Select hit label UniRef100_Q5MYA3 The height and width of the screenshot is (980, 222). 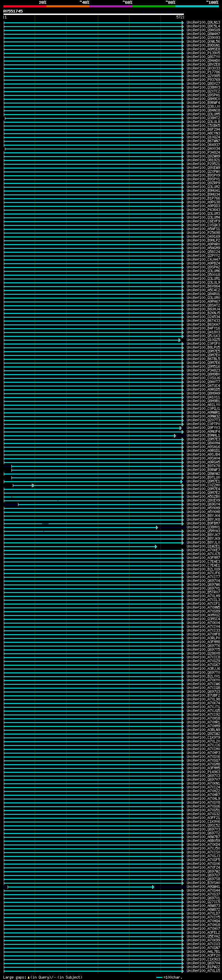point(203,531)
